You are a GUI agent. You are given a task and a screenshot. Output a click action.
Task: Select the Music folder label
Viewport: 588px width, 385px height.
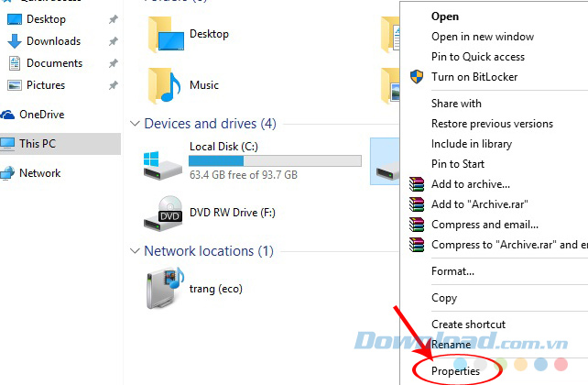tap(204, 85)
